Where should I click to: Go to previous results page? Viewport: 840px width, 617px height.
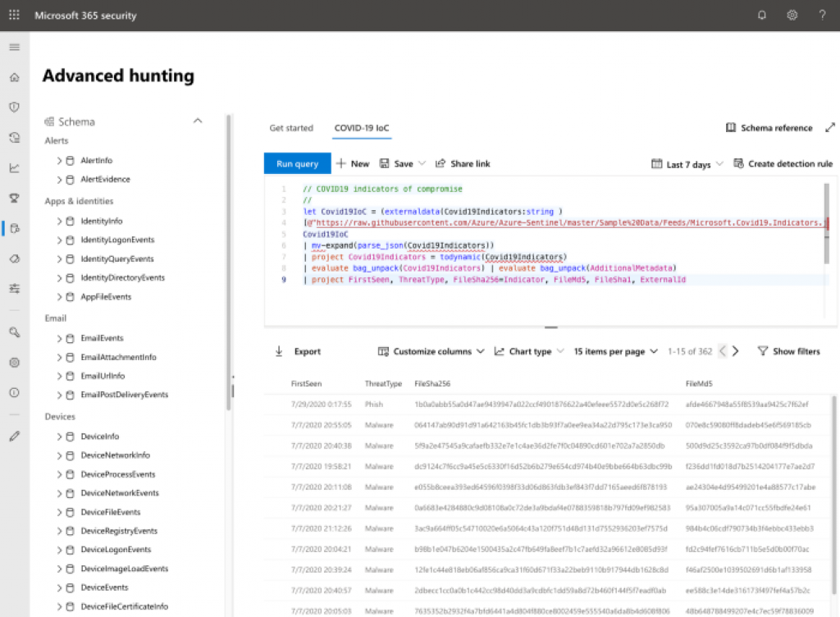tap(723, 351)
